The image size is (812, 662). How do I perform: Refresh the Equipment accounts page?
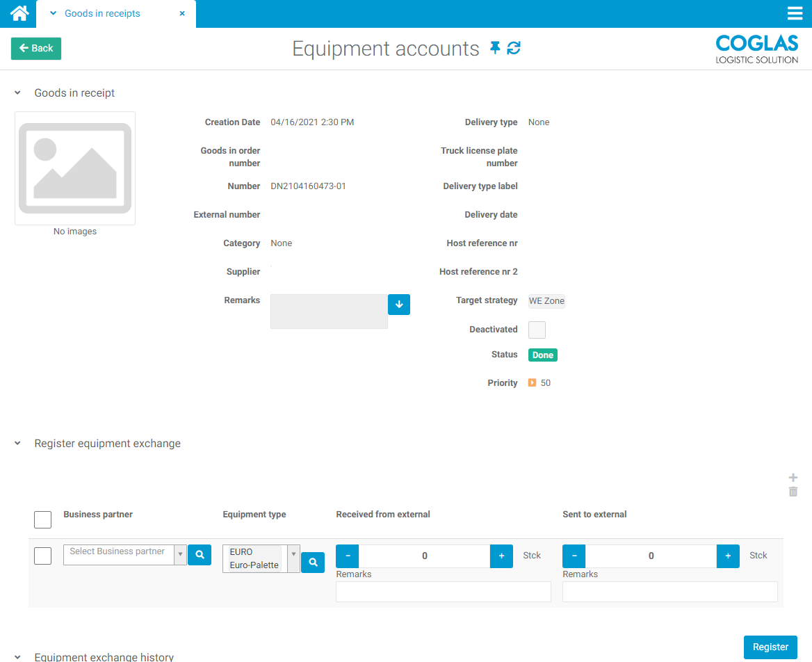pos(514,48)
